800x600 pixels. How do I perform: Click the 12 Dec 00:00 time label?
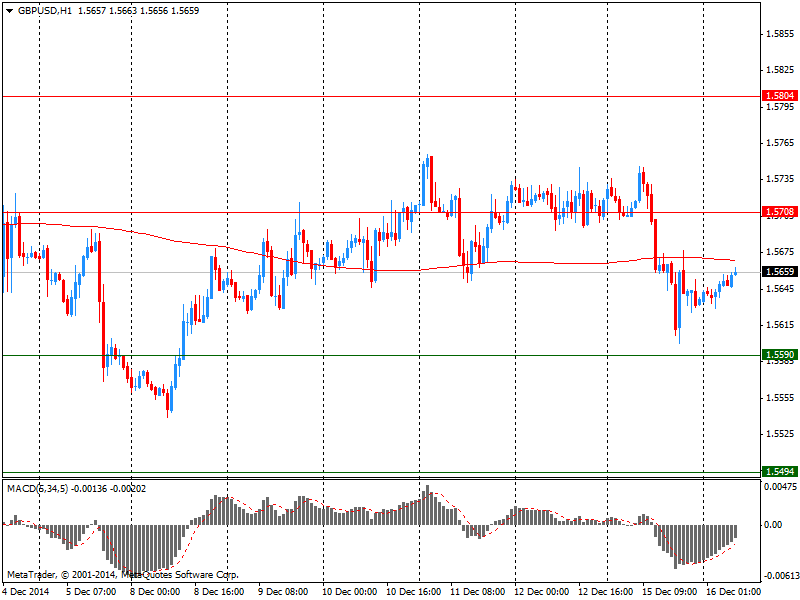pyautogui.click(x=542, y=592)
